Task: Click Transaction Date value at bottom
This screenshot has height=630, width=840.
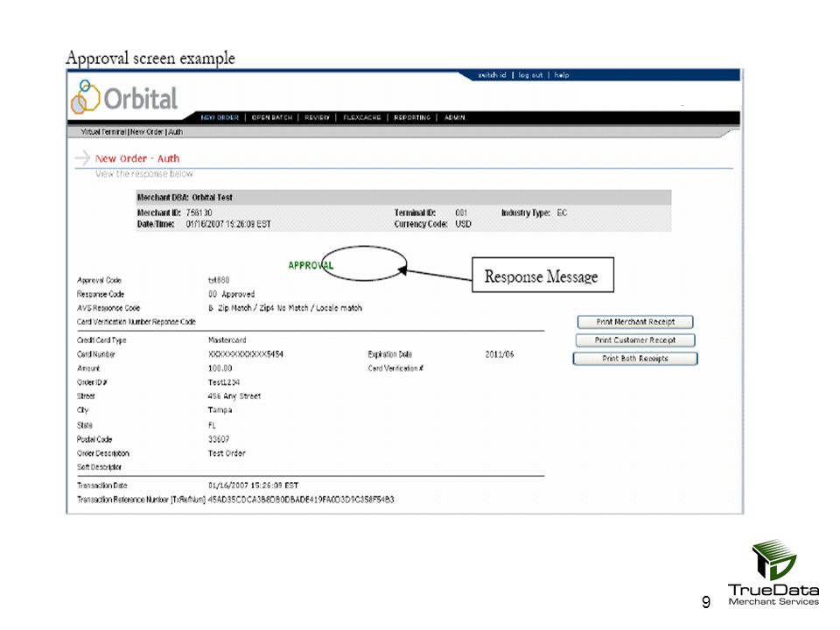Action: pos(254,486)
